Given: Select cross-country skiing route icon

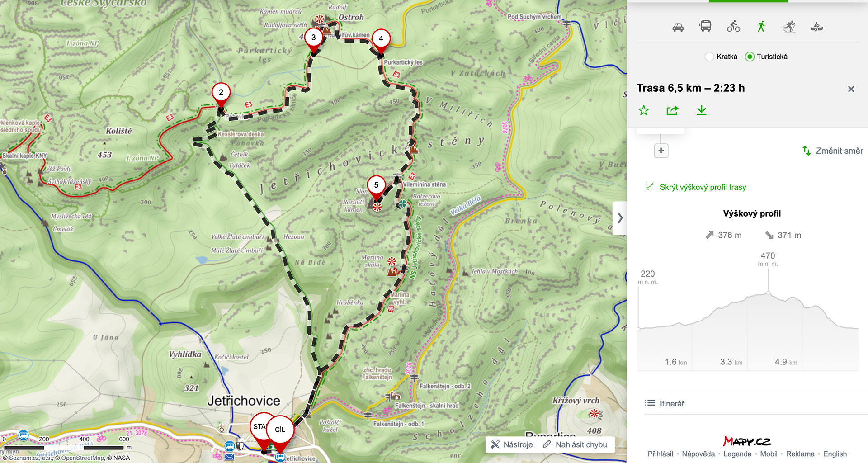Looking at the screenshot, I should tap(789, 27).
